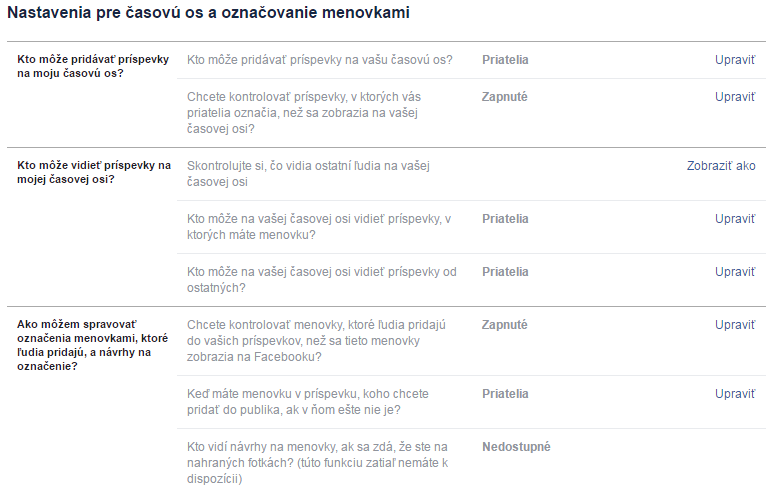
Task: Click Upraviť for who can post on timeline
Action: [735, 60]
